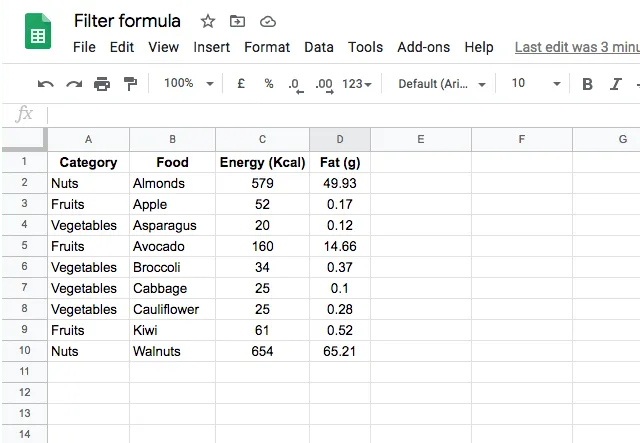Select the Cabbage cell
This screenshot has width=640, height=443.
coord(173,288)
